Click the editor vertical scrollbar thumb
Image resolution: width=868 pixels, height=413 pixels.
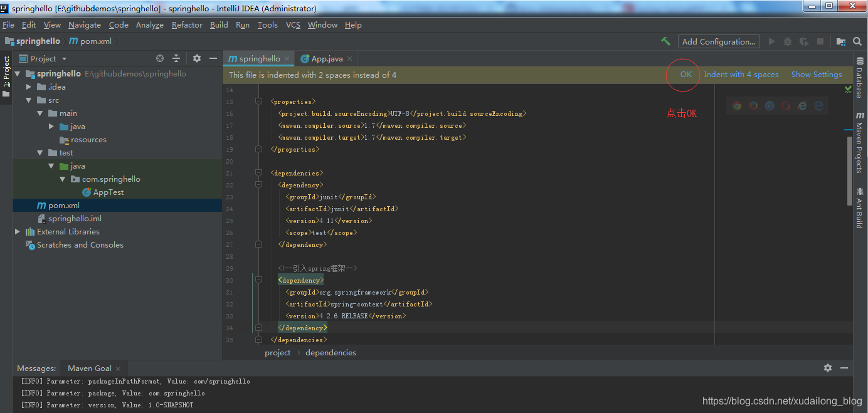[850, 170]
